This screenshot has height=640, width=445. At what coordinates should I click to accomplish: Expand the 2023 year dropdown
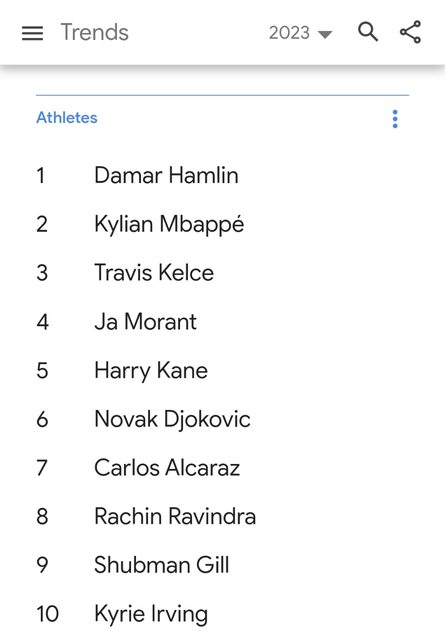[301, 33]
